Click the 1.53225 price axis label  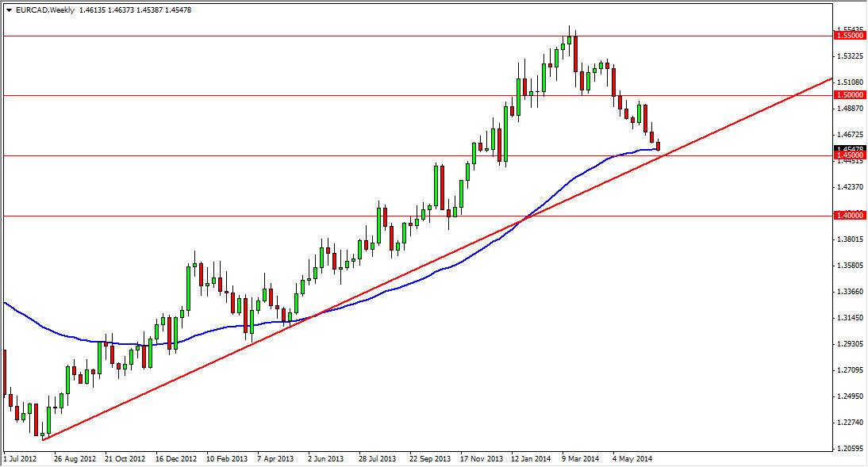pyautogui.click(x=851, y=56)
